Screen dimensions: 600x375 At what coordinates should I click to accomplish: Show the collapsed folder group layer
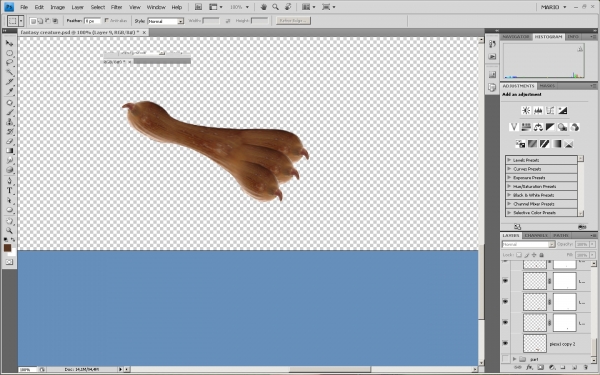coord(505,359)
